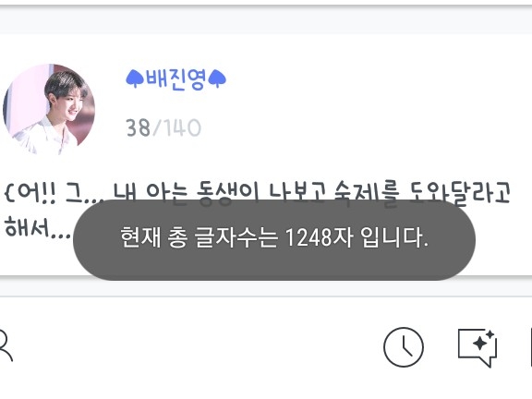Open the icon cut off at right edge

point(530,347)
